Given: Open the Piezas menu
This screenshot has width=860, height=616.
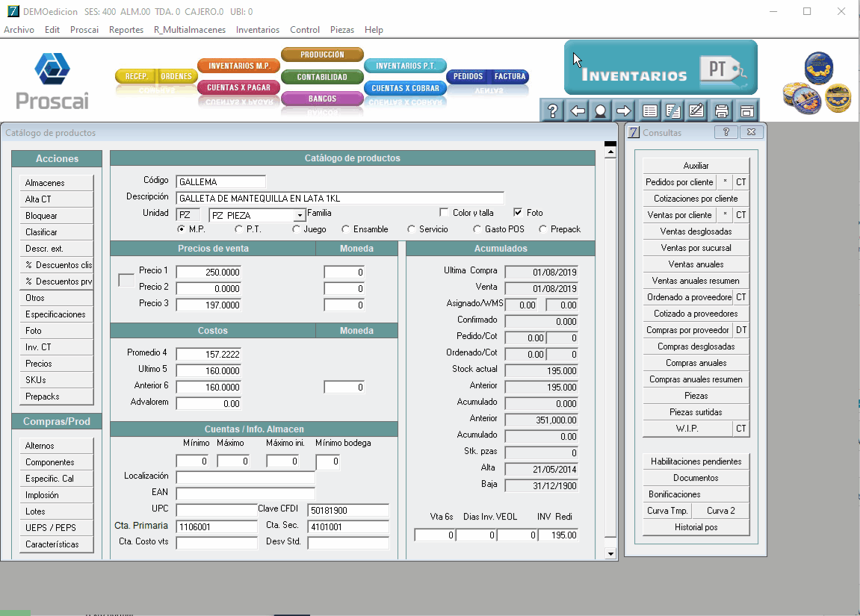Looking at the screenshot, I should pyautogui.click(x=342, y=30).
